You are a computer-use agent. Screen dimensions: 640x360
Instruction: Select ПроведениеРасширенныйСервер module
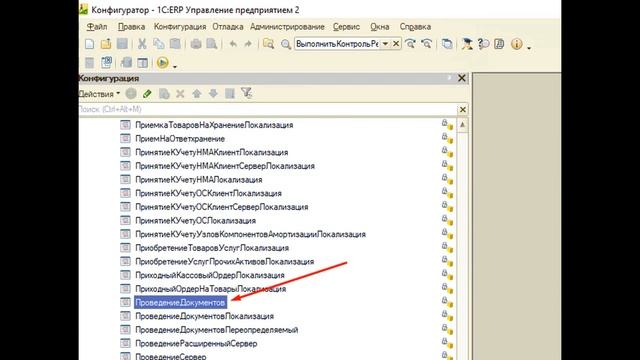pos(196,344)
